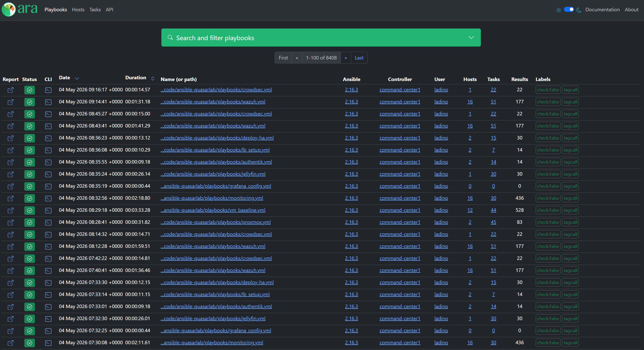Toggle the dark mode switch
This screenshot has height=350, width=644.
[569, 10]
